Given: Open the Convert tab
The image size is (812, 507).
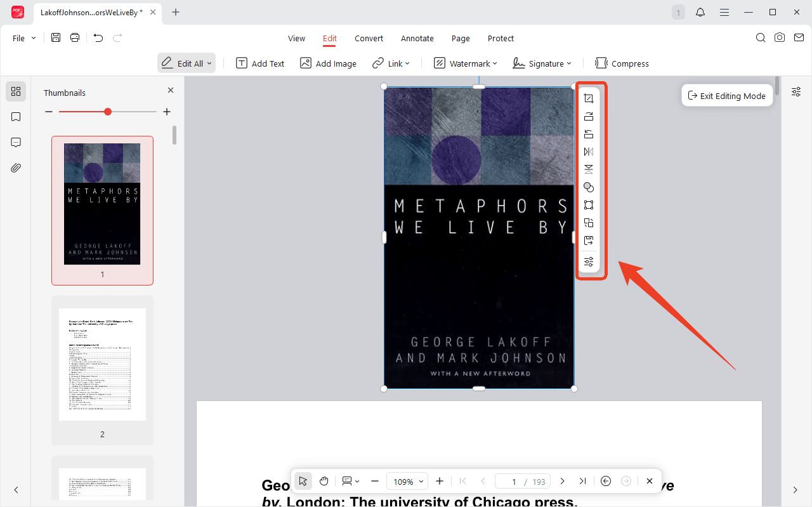Looking at the screenshot, I should pyautogui.click(x=369, y=38).
